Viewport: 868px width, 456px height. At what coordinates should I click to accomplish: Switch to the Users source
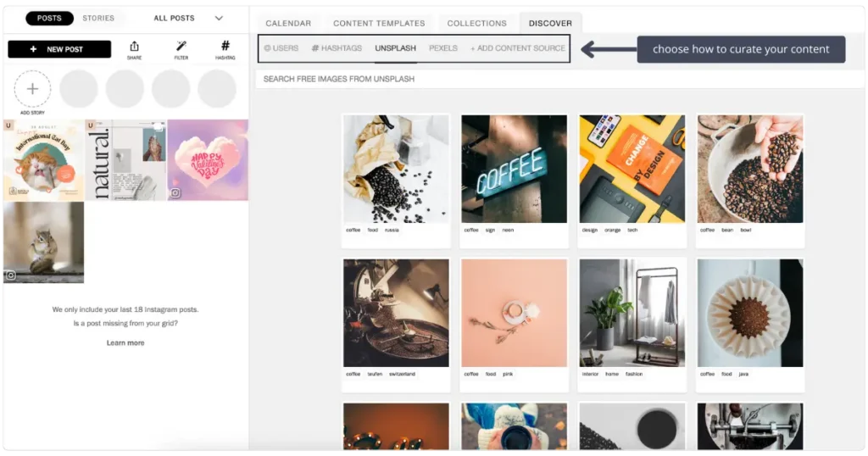click(x=281, y=48)
